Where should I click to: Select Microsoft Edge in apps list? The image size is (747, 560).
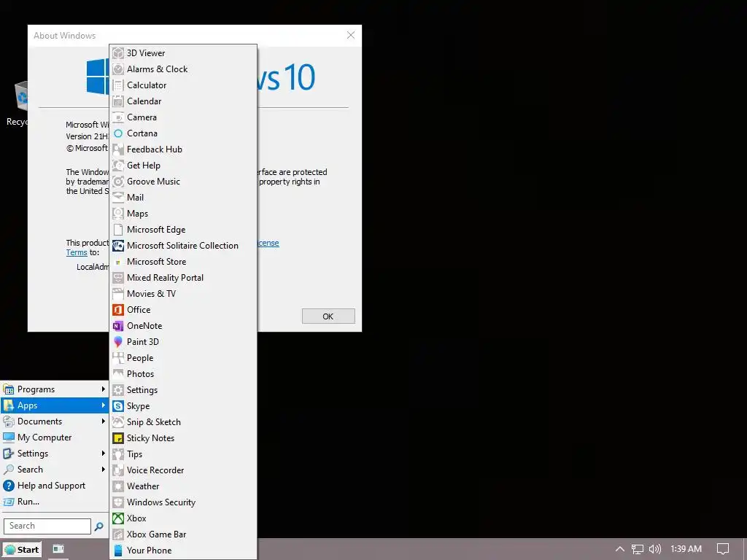pyautogui.click(x=183, y=230)
